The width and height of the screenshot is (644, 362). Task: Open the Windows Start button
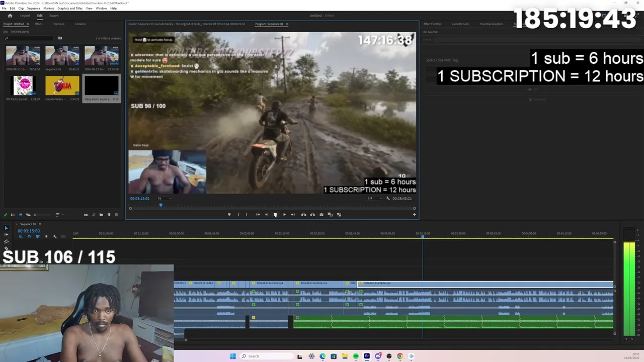(232, 356)
